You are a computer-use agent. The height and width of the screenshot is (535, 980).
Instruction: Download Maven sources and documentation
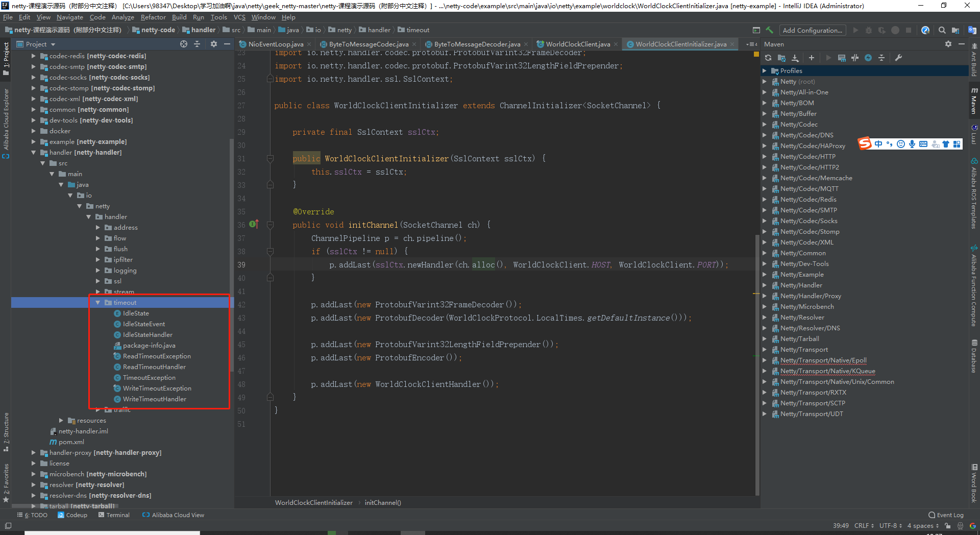coord(795,58)
